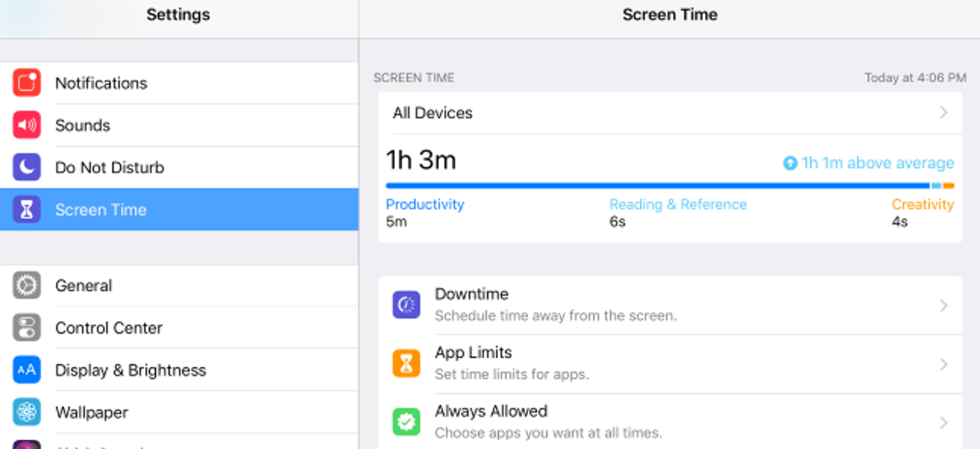Open the General gear icon
The width and height of the screenshot is (980, 449).
coord(26,285)
